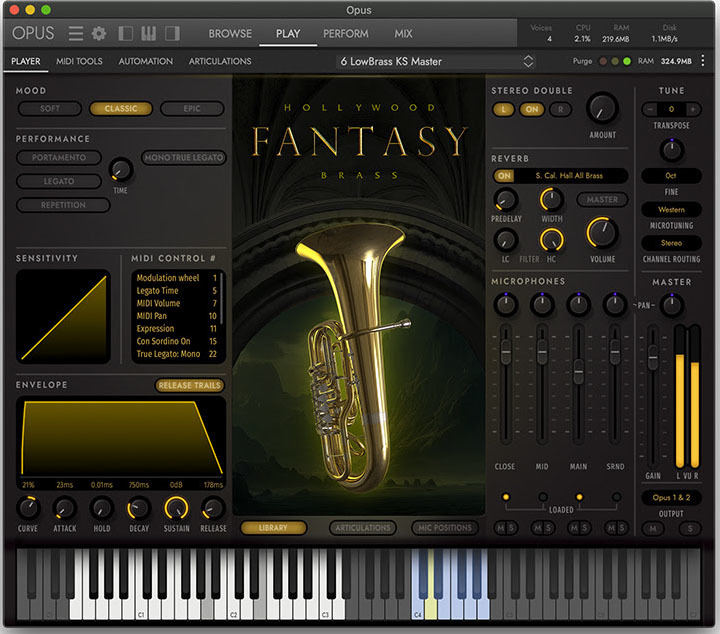This screenshot has height=634, width=720.
Task: Open the three-dot instrument options menu
Action: point(703,61)
